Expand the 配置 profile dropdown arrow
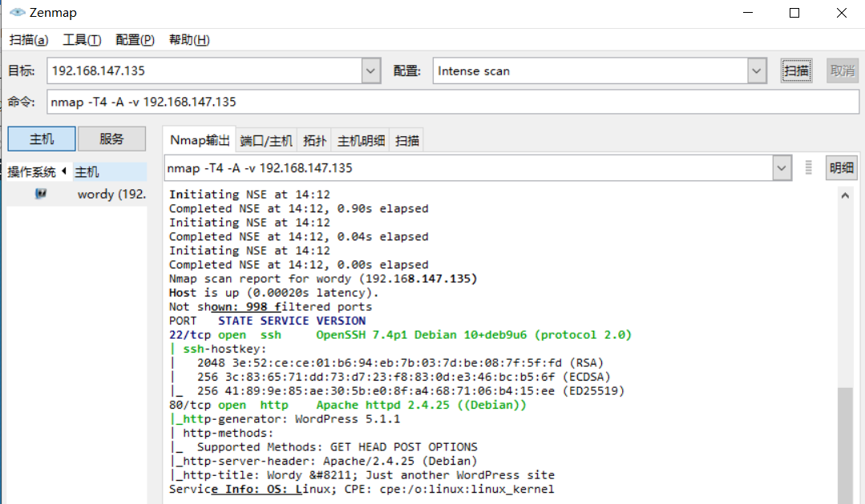Screen dimensions: 865x504 pos(756,71)
